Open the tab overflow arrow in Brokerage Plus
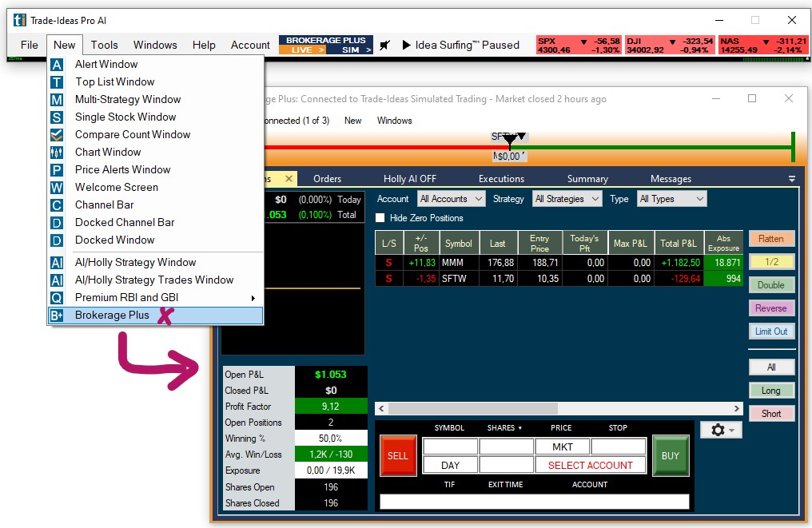 coord(792,179)
